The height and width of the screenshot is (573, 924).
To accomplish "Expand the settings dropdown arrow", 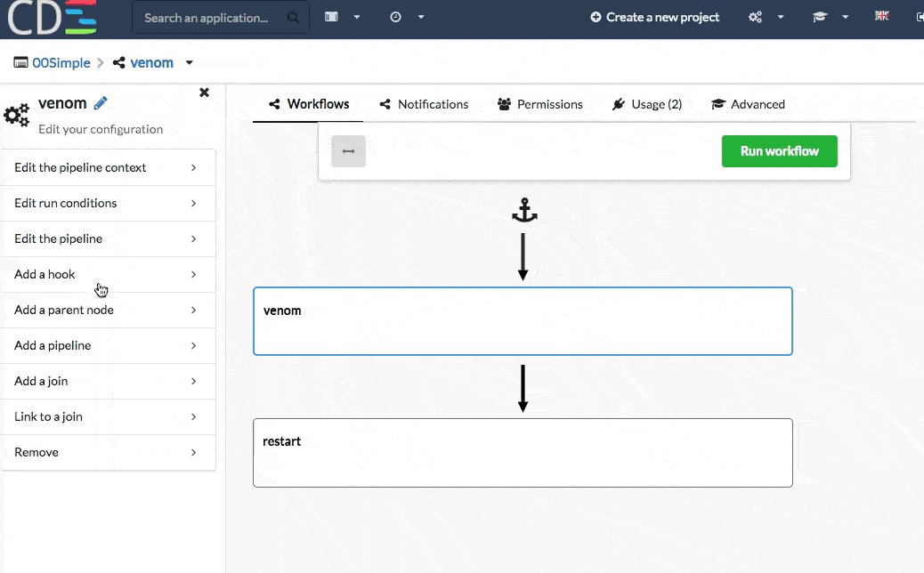I will (x=781, y=17).
